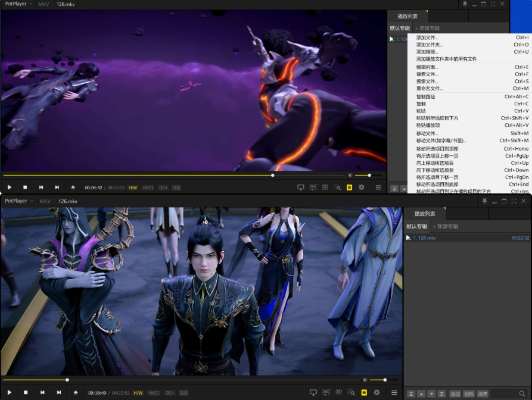Image resolution: width=532 pixels, height=400 pixels.
Task: Click the 添加 button in the lower playlist
Action: point(455,394)
